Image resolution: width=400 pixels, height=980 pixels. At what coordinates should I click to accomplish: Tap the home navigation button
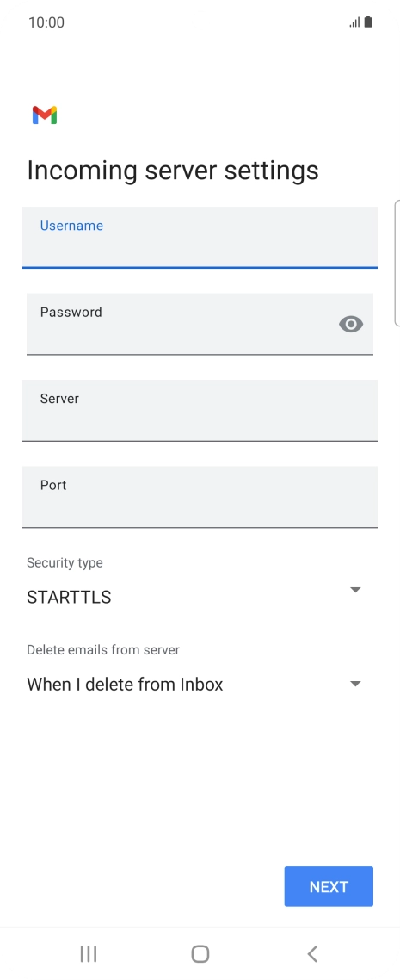click(200, 954)
